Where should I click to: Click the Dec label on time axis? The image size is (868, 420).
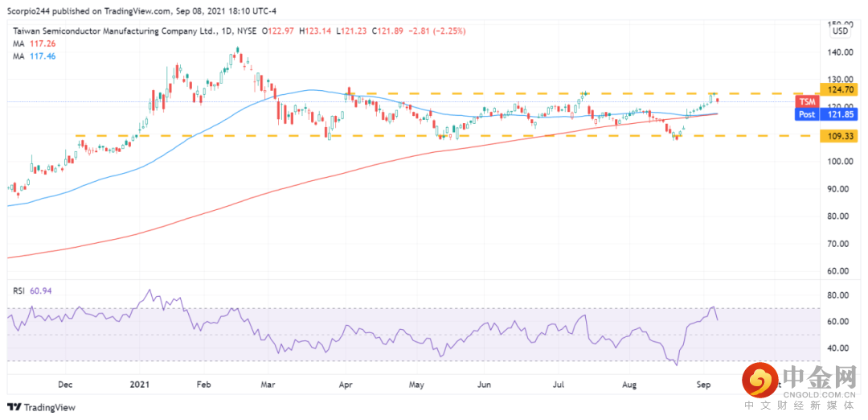pos(65,384)
